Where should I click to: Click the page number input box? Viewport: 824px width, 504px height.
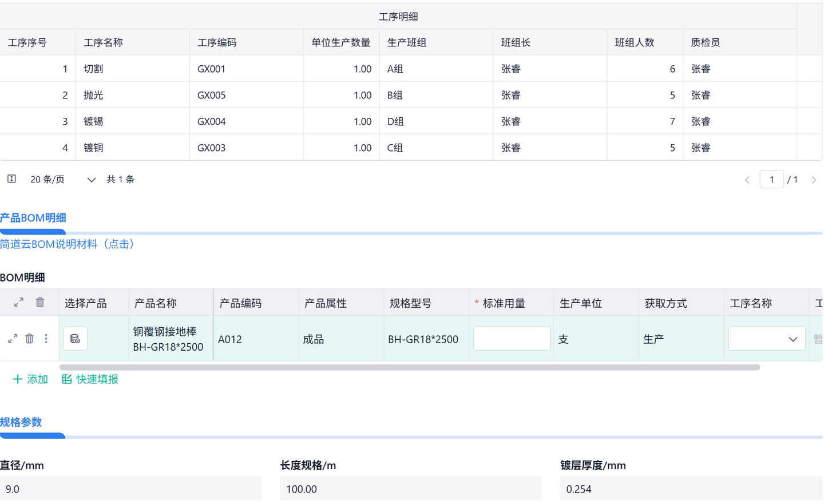pyautogui.click(x=771, y=179)
